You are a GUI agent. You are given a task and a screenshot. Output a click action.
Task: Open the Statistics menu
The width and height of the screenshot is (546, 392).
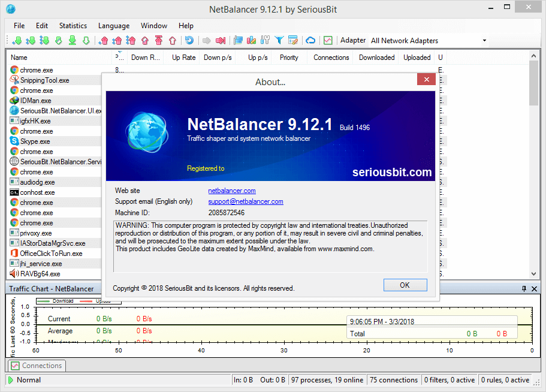pyautogui.click(x=73, y=26)
